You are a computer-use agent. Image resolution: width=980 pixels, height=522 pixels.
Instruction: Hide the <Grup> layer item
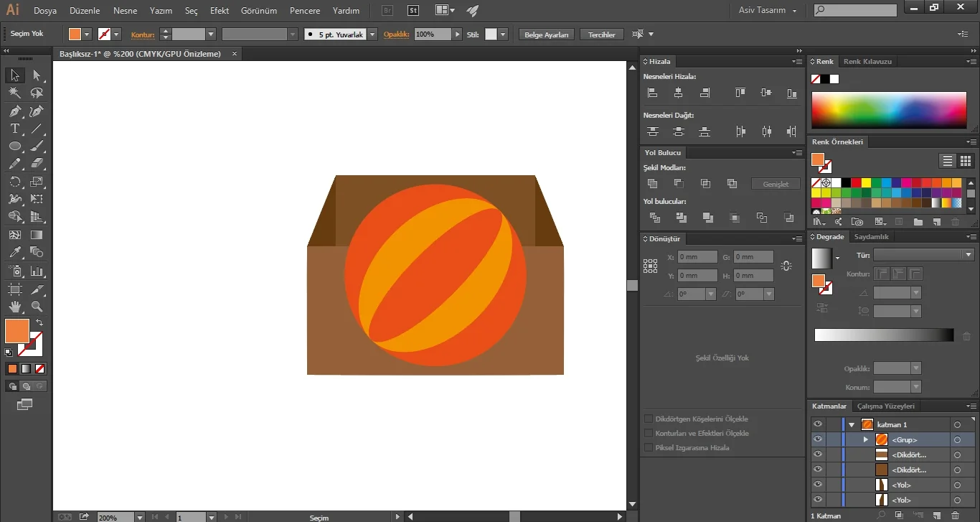coord(817,439)
